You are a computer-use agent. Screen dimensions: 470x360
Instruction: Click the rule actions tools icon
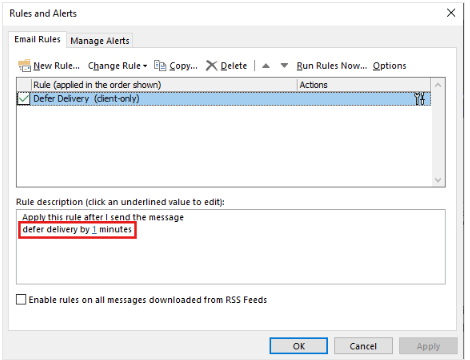pyautogui.click(x=420, y=99)
